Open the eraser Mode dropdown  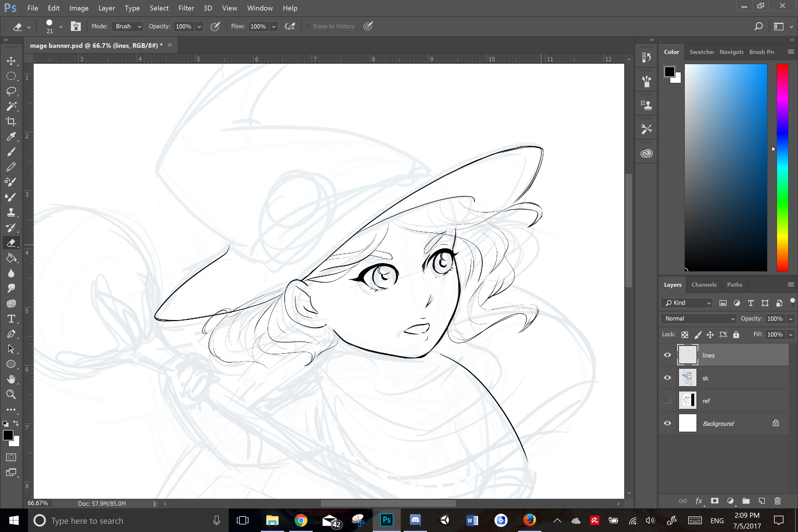click(127, 26)
